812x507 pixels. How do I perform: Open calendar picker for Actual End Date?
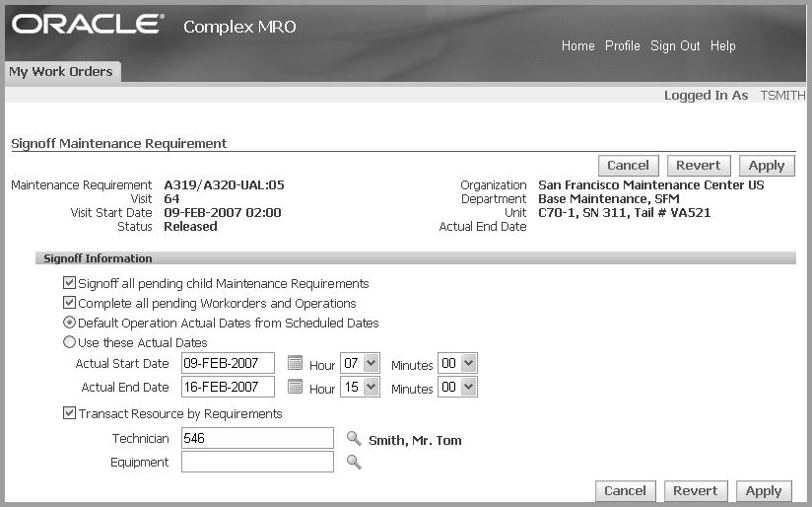click(295, 387)
